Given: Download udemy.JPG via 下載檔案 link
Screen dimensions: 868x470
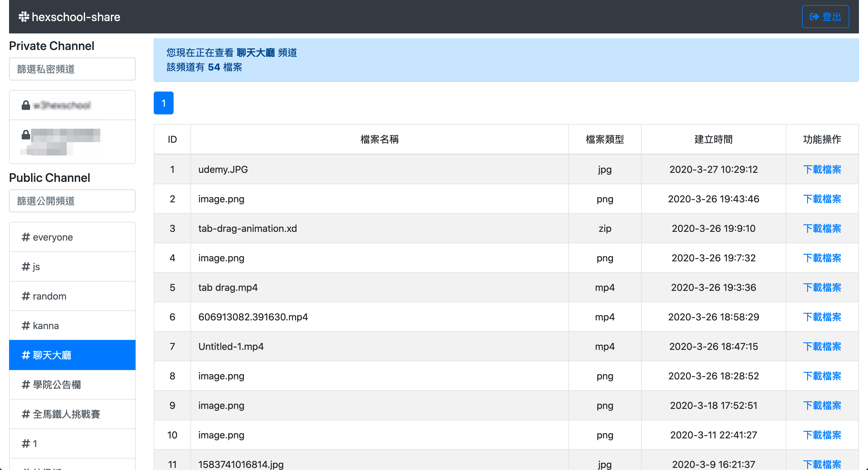Looking at the screenshot, I should coord(822,169).
